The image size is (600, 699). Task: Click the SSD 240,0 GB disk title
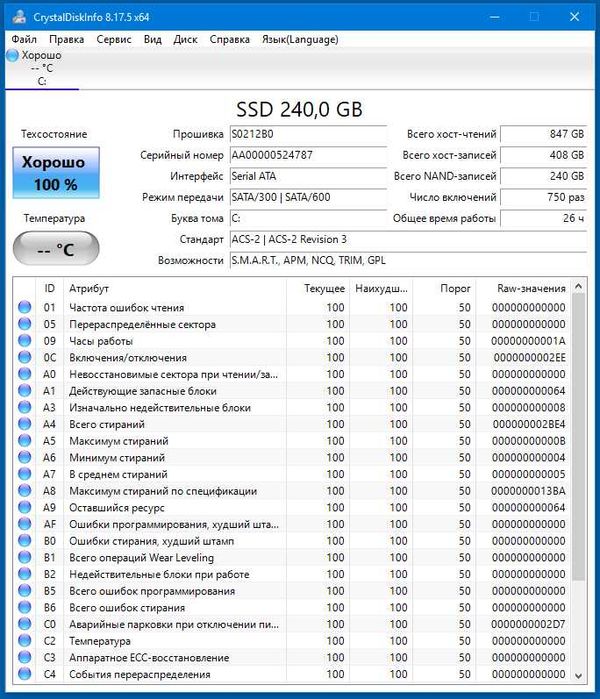coord(299,110)
